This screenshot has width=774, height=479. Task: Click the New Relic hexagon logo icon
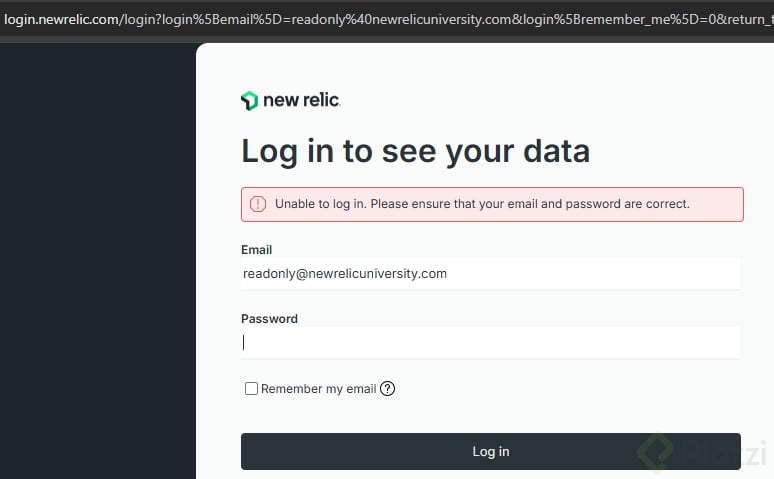pos(249,101)
